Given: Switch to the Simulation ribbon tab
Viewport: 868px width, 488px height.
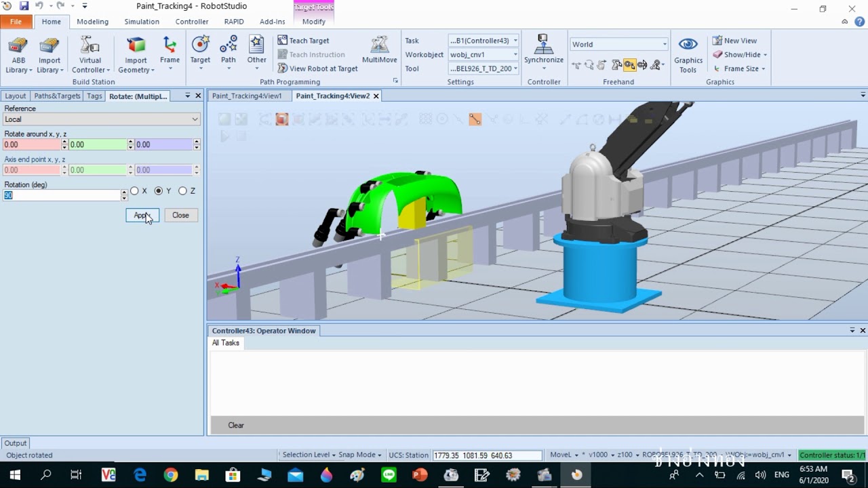Looking at the screenshot, I should click(142, 22).
